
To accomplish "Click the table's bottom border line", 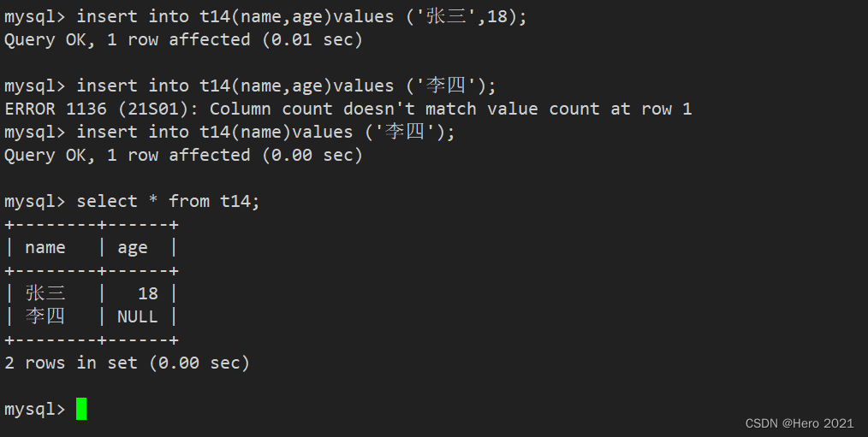I will point(92,340).
